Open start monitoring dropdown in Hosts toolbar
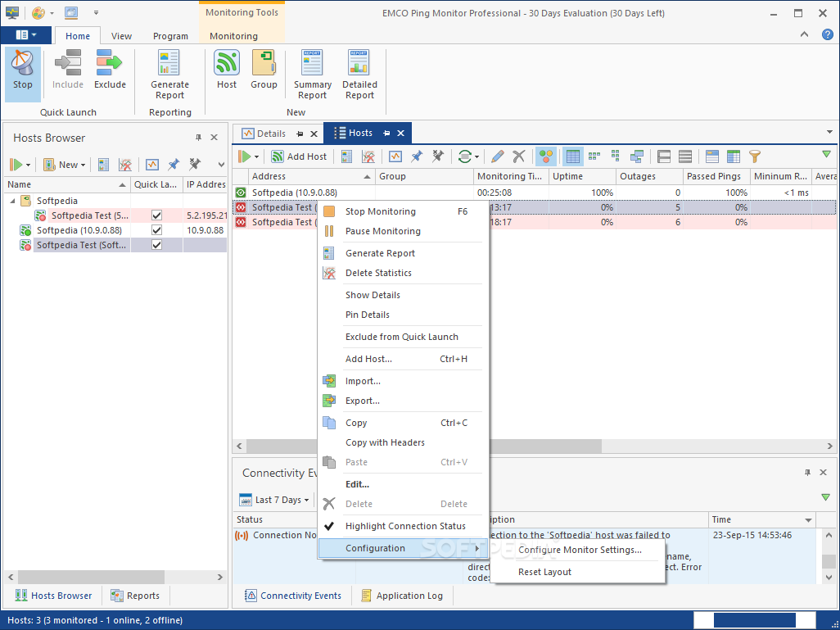The image size is (840, 630). [x=256, y=156]
